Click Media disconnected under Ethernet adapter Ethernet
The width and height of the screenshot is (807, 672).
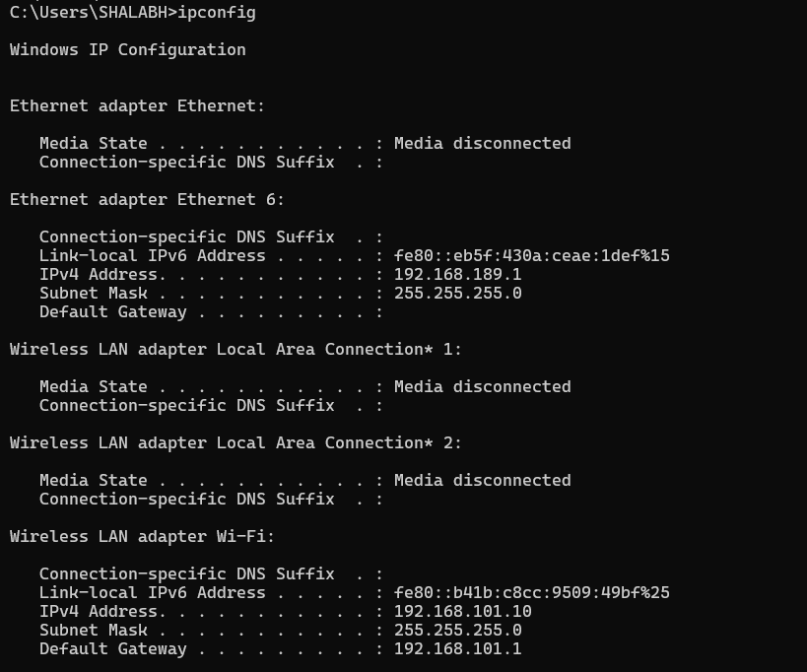(482, 144)
